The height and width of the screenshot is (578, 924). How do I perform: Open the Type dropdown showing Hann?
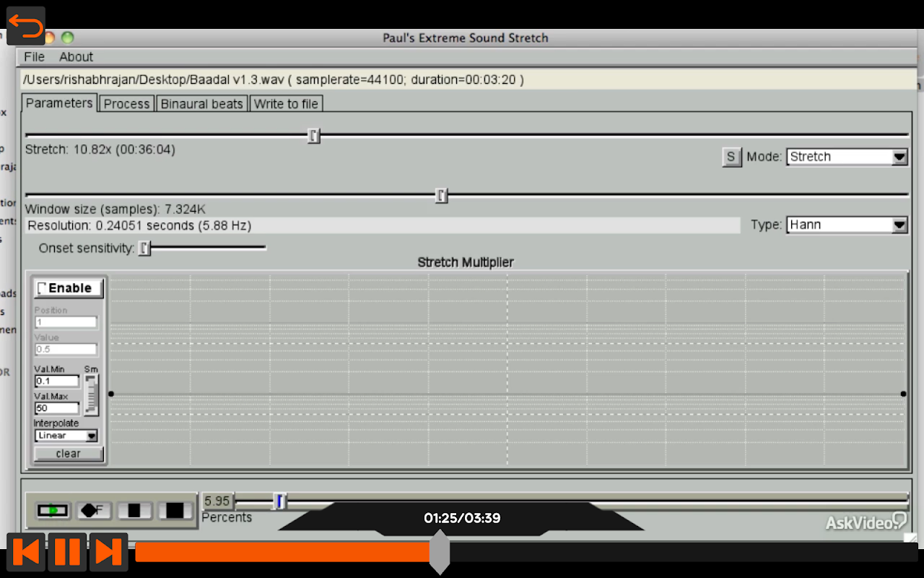847,225
